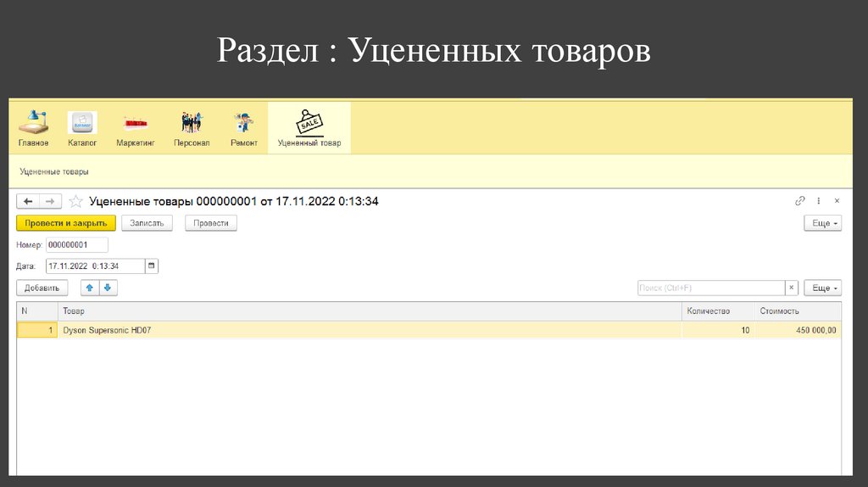Sort by the Количество column header
868x487 pixels.
(x=718, y=311)
